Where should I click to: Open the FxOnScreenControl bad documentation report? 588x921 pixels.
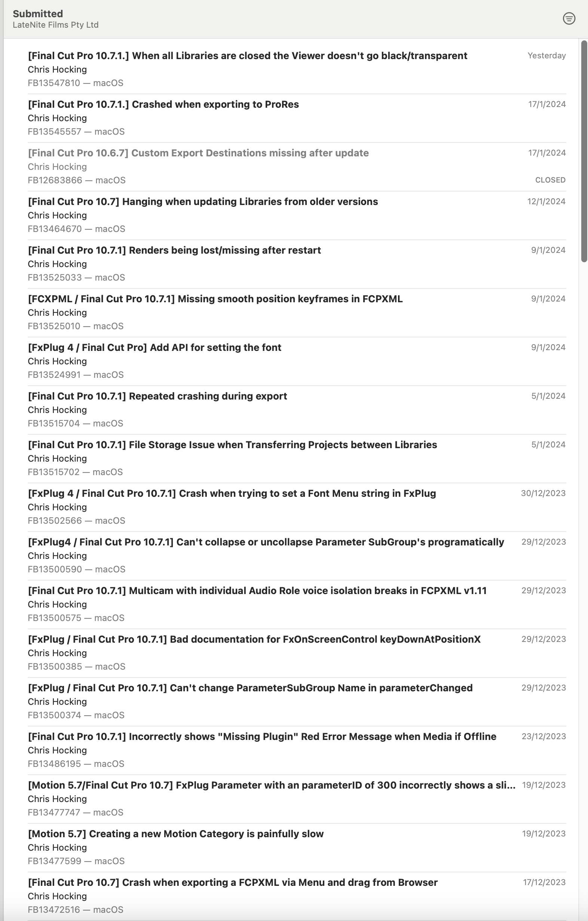coord(254,639)
